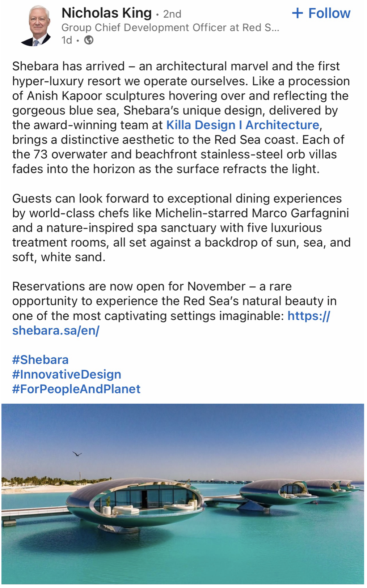Open the Killa Design I Architecture link
This screenshot has height=588, width=367.
point(242,125)
